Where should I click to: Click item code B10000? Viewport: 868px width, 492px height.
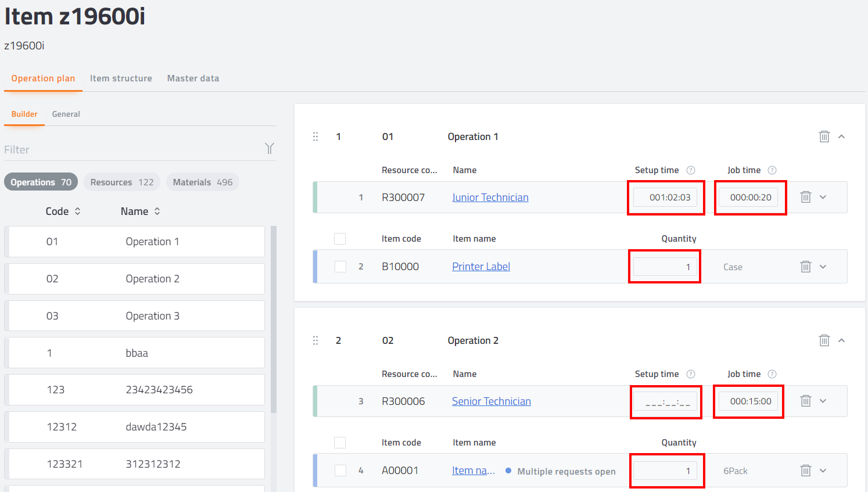coord(400,267)
